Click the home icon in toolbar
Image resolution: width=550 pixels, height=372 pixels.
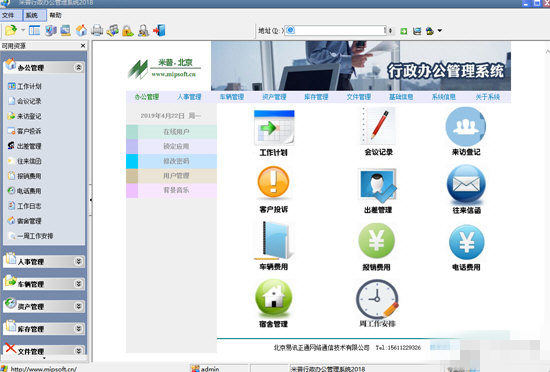point(81,31)
